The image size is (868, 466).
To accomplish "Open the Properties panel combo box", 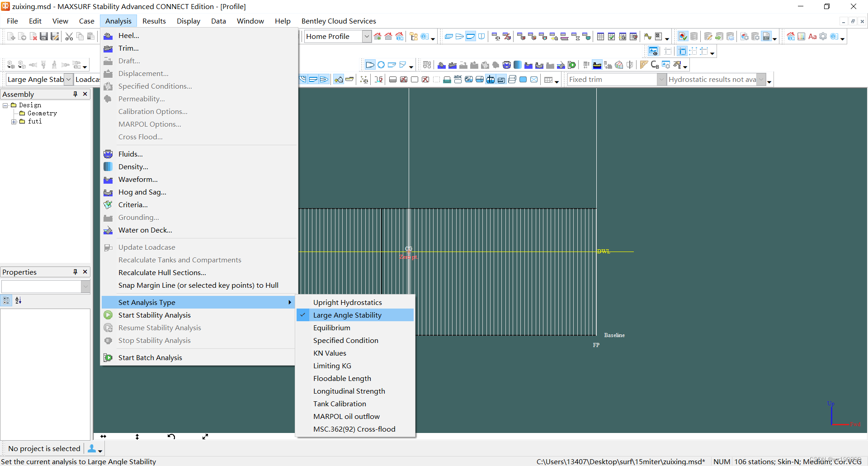I will [46, 287].
